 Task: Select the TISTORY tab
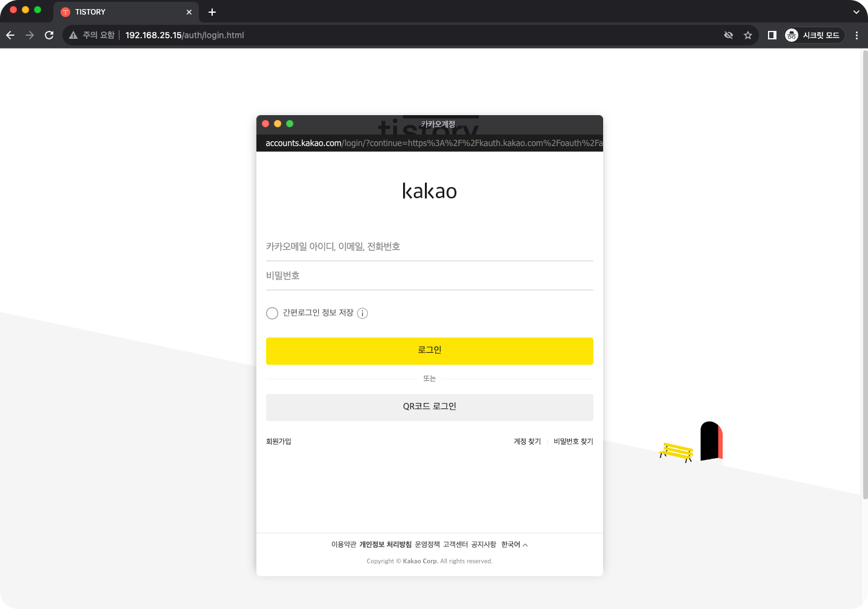pos(126,12)
